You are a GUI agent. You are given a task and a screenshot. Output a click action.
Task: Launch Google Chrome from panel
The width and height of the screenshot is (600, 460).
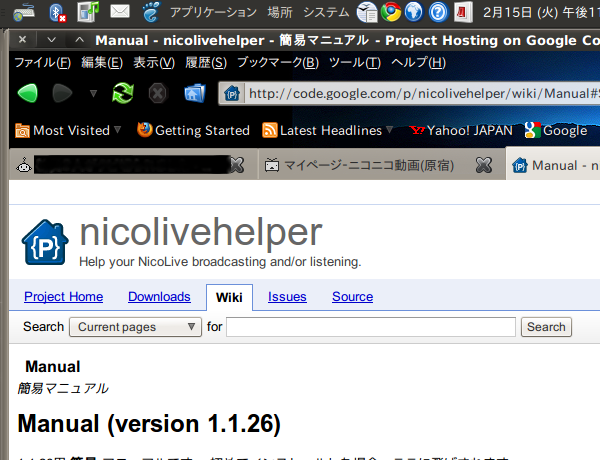pos(391,12)
